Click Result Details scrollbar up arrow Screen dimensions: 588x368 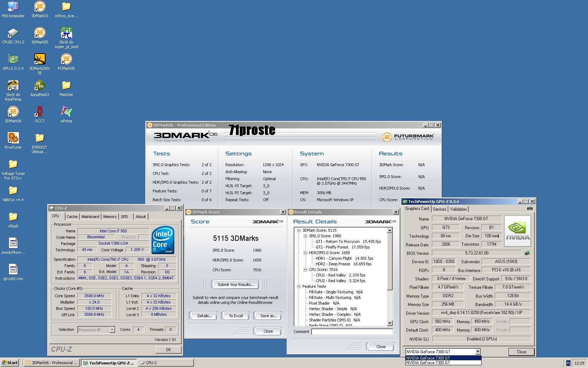[x=390, y=230]
